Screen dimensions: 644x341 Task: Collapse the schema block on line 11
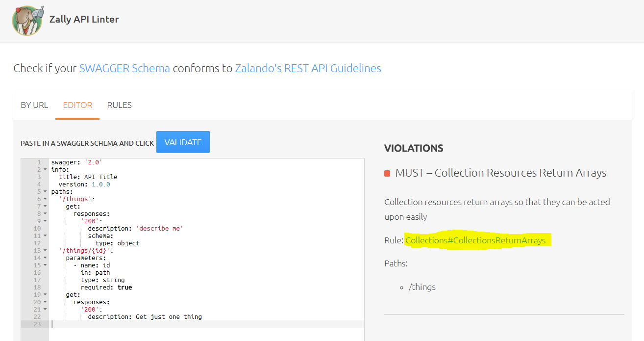click(x=46, y=236)
